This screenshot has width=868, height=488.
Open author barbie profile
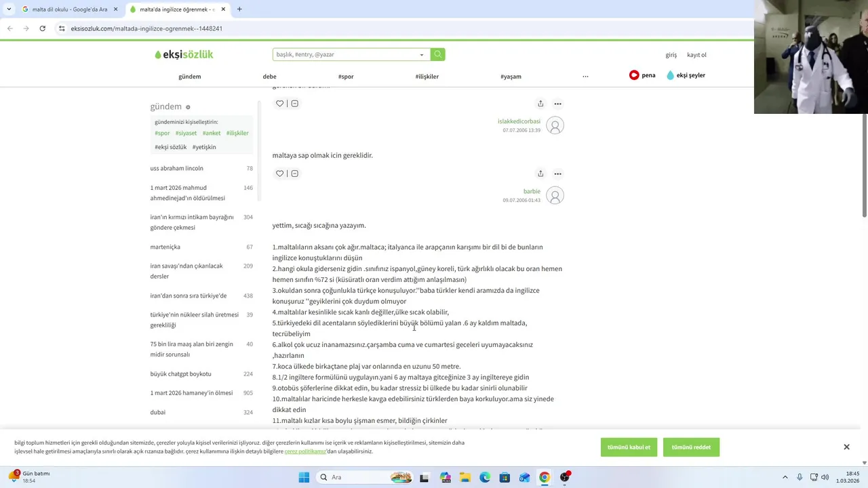click(x=532, y=191)
